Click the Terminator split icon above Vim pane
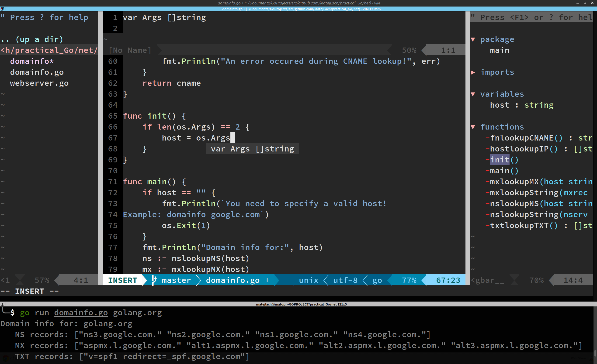 coord(2,9)
